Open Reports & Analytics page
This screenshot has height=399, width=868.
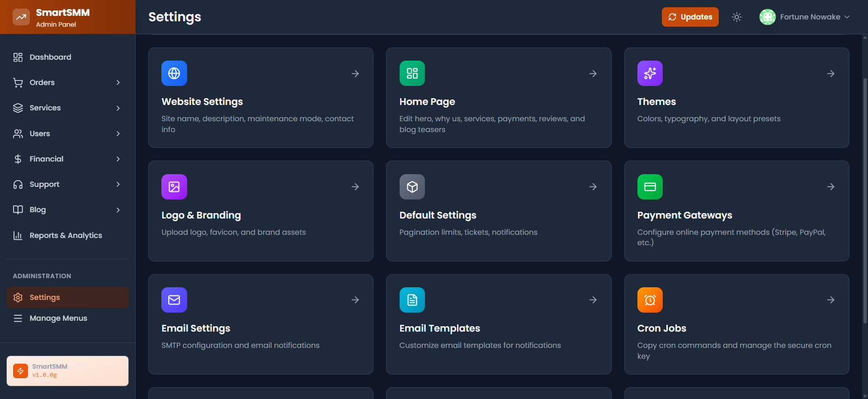(x=66, y=235)
